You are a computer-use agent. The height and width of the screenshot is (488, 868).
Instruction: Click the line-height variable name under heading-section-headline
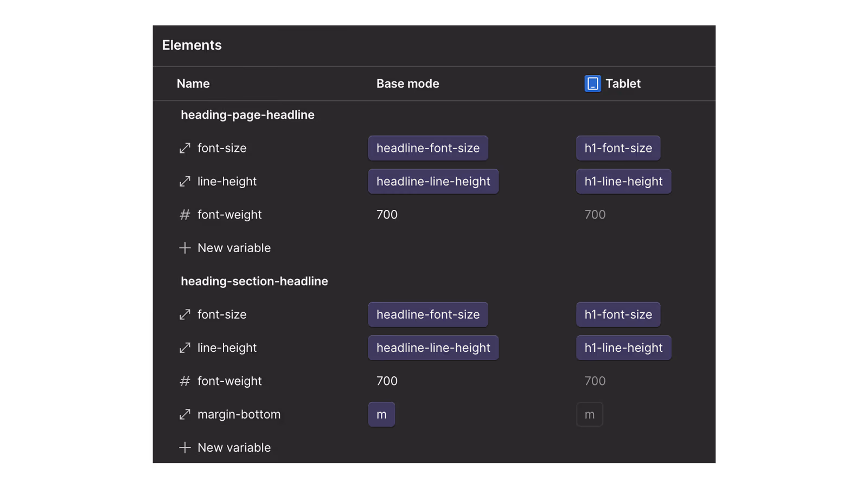click(x=227, y=348)
